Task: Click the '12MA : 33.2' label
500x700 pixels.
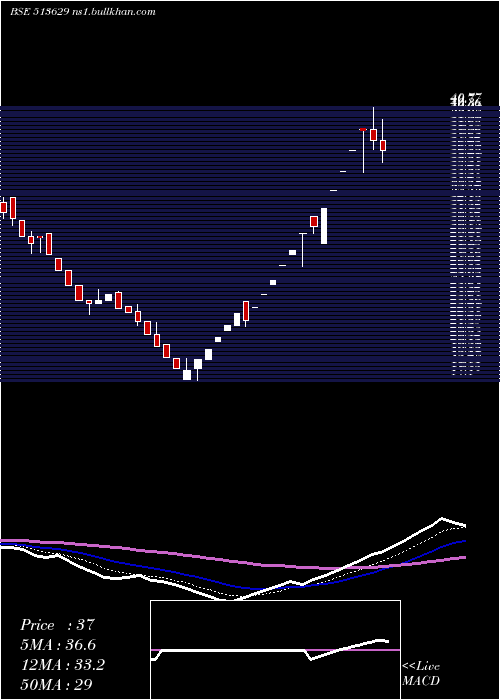Action: pyautogui.click(x=63, y=665)
